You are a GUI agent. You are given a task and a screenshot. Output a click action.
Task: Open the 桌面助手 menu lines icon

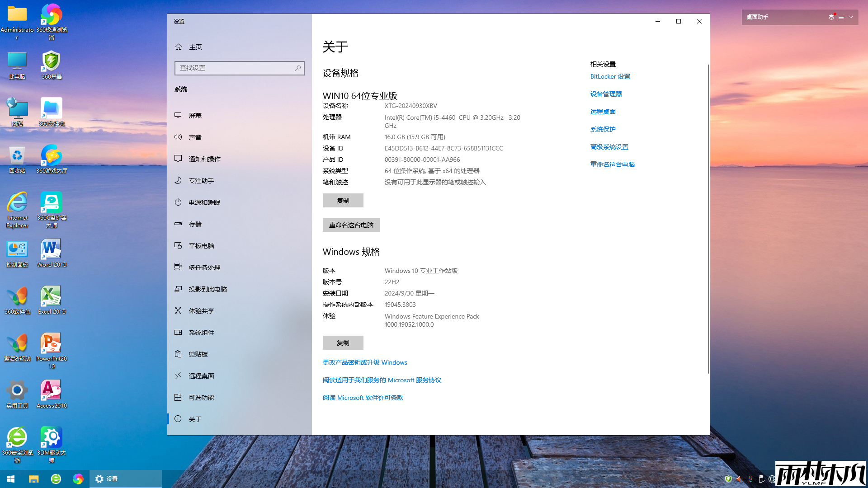pos(841,17)
